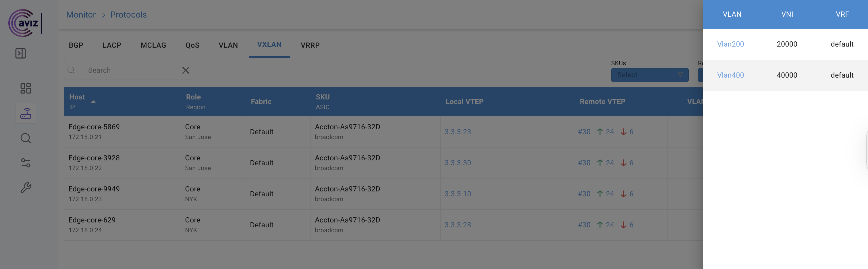
Task: Open the Vlan400 link
Action: tap(730, 75)
